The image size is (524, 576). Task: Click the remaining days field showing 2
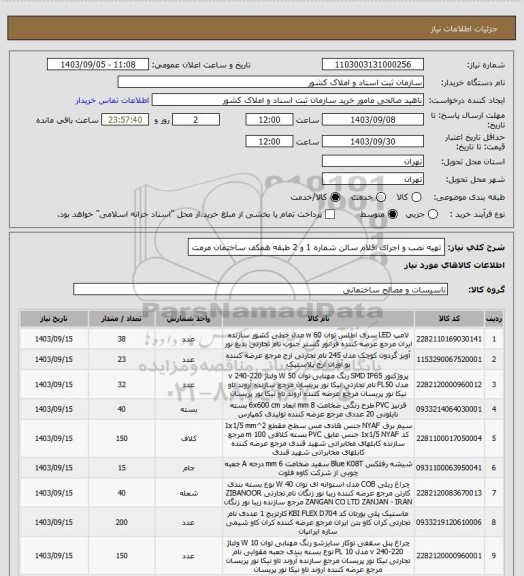point(196,120)
